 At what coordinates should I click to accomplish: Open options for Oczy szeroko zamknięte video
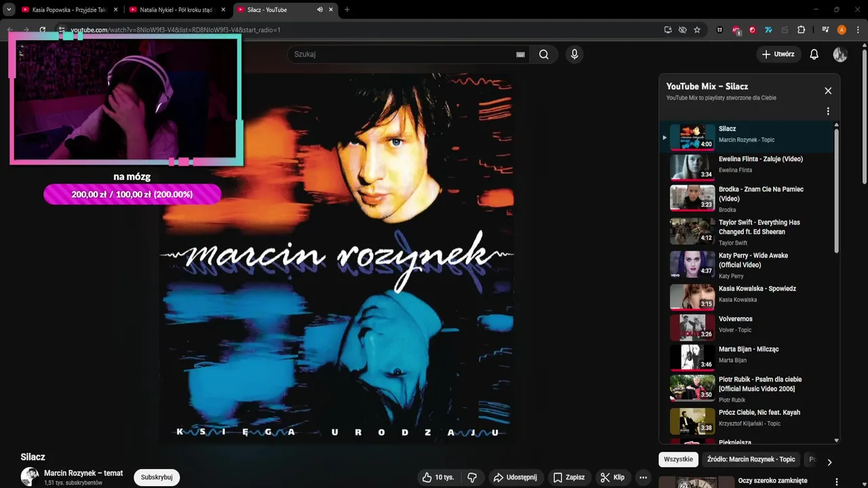836,481
